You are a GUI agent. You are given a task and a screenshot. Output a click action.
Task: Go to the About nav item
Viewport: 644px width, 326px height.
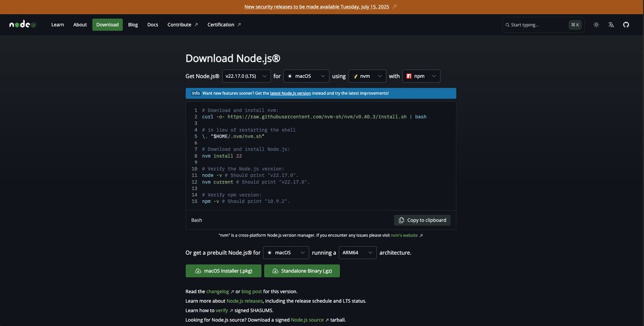point(80,25)
